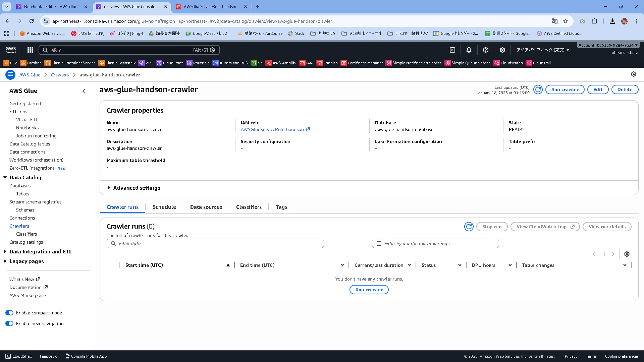Open the help question mark icon
Viewport: 644px width, 362px height.
pos(485,50)
